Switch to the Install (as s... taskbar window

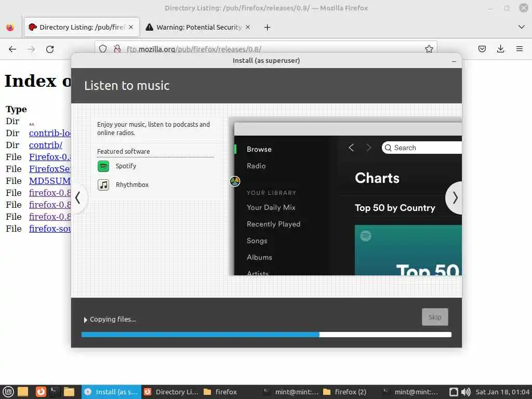[x=111, y=392]
